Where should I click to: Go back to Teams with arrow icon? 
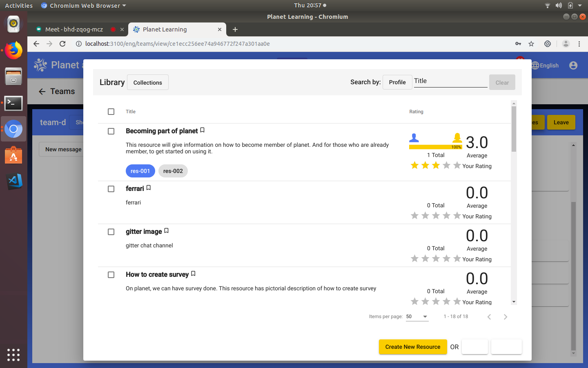[x=42, y=92]
